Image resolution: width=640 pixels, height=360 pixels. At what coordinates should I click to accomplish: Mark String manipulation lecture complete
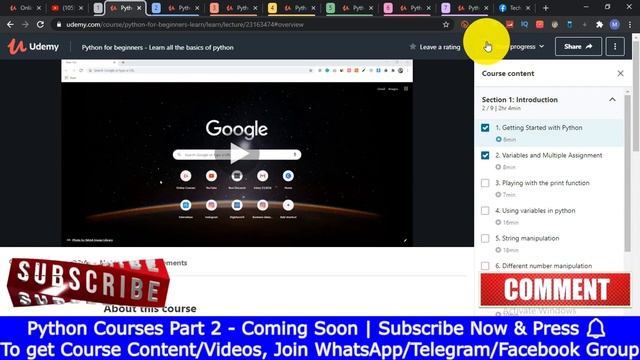[x=485, y=238]
